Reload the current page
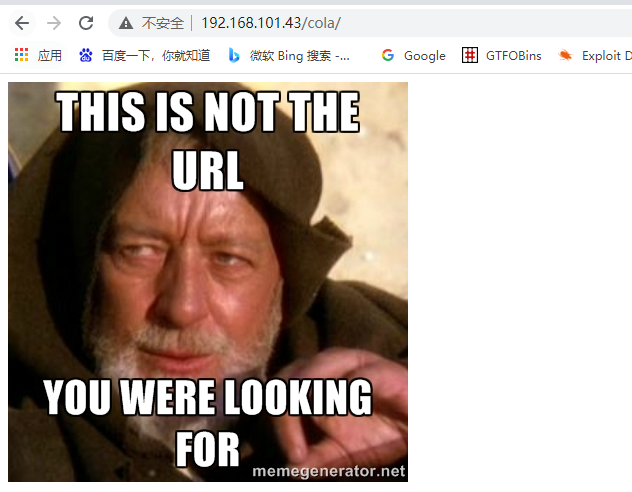Screen dimensions: 632x492 (x=86, y=23)
